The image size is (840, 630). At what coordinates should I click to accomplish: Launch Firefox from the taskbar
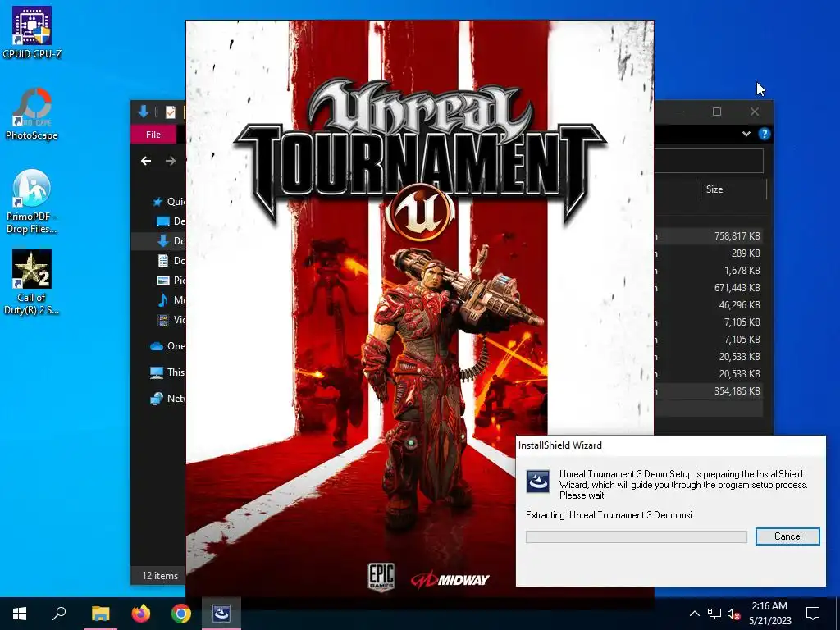click(141, 614)
